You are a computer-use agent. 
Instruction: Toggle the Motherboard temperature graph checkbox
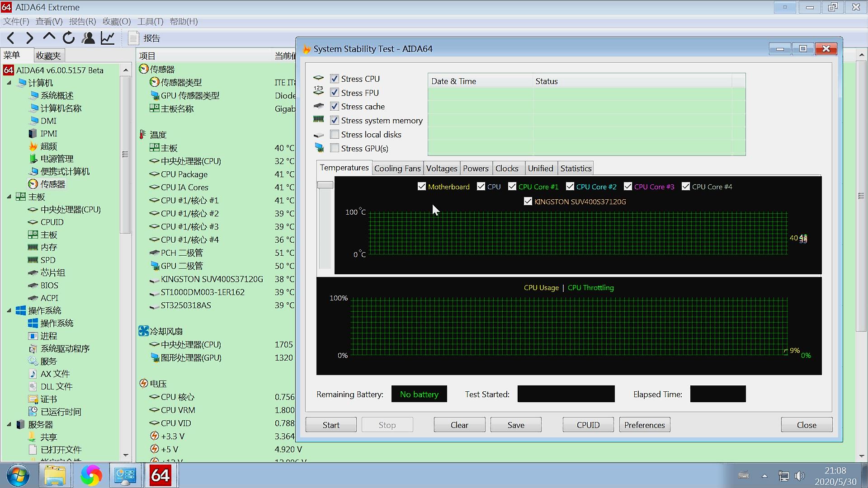pyautogui.click(x=422, y=187)
